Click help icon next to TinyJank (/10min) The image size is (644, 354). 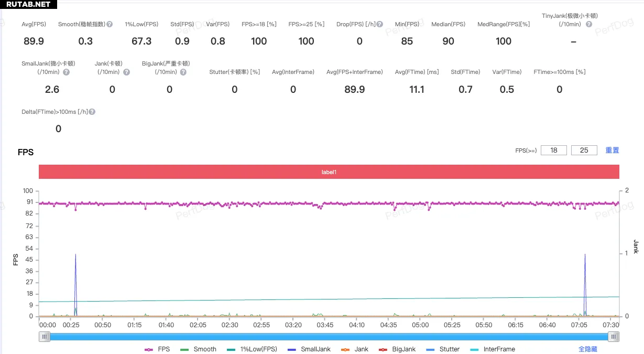coord(589,25)
